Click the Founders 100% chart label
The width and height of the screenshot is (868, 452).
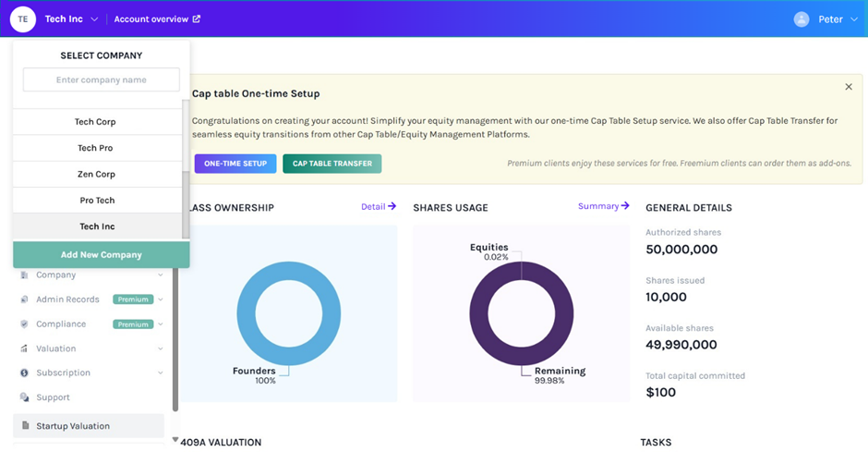254,375
